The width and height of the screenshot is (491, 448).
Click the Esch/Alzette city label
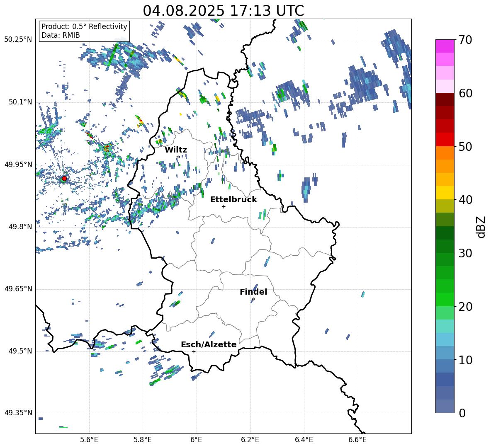[x=209, y=344]
